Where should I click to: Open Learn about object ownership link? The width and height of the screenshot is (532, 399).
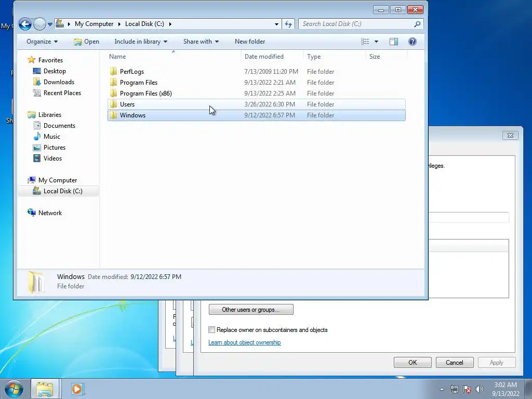tap(244, 342)
